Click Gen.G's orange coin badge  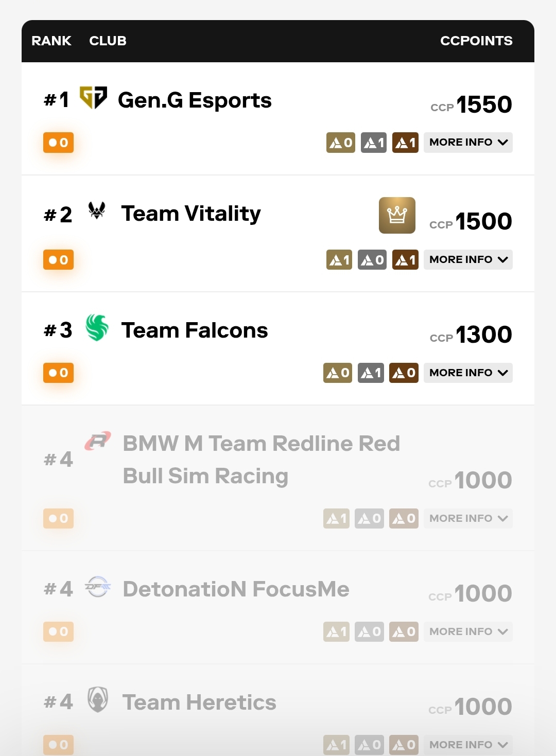pyautogui.click(x=58, y=143)
